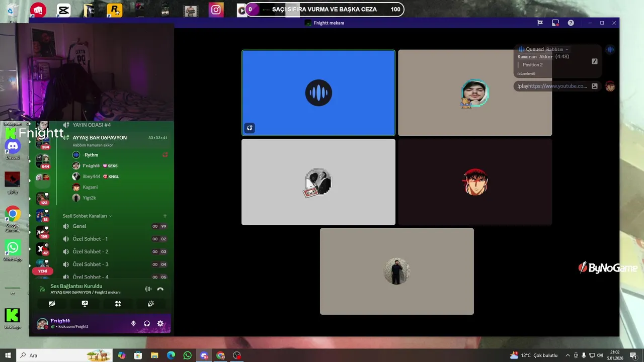Focus the beige tile with cyan-ringed avatar
Screen dimensions: 644x362
475,93
